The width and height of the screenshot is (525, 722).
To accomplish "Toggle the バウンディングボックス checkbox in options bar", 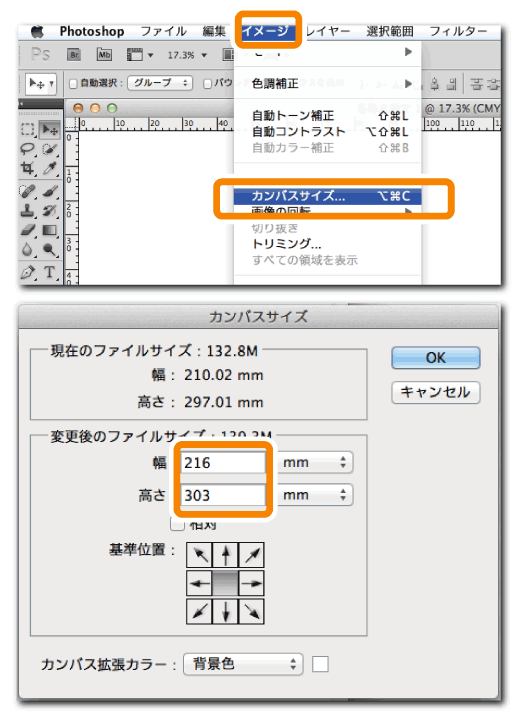I will pyautogui.click(x=207, y=84).
